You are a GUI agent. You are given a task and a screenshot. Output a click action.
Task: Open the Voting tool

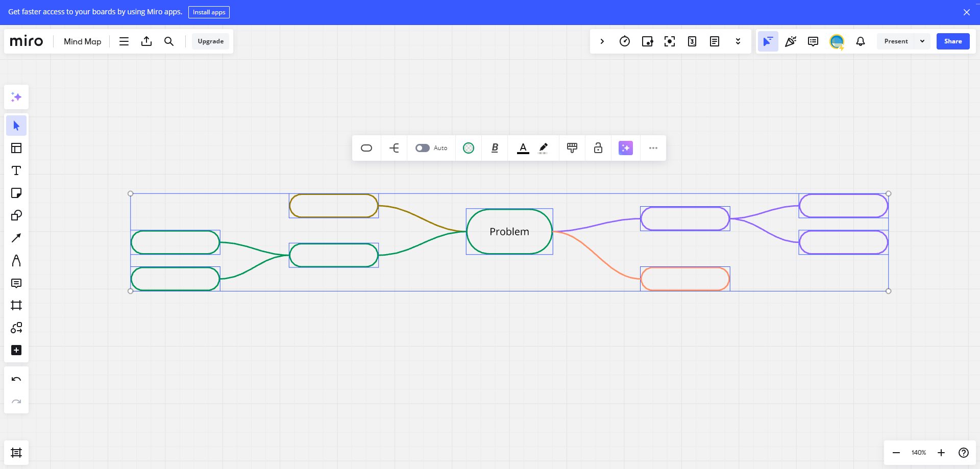(x=647, y=41)
